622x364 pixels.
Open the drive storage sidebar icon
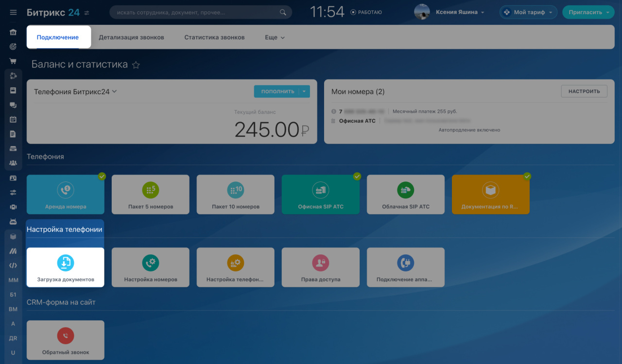coord(13,149)
